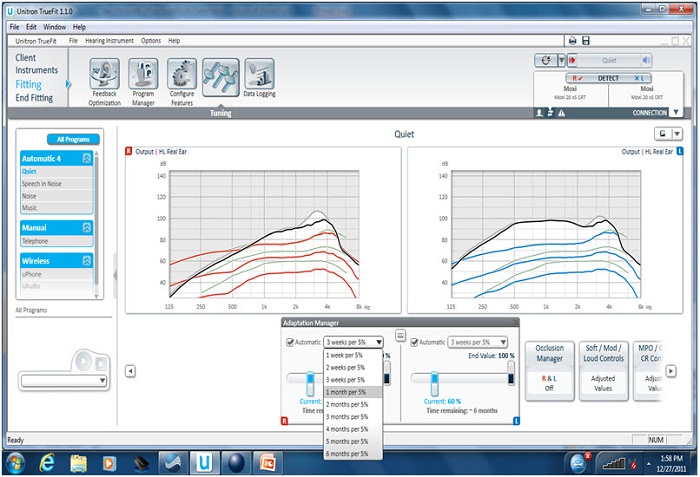Launch Internet Explorer from the taskbar

click(x=47, y=461)
